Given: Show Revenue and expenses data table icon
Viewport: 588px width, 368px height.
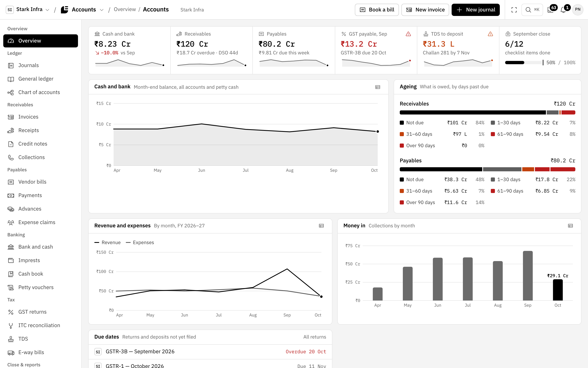Looking at the screenshot, I should 321,226.
